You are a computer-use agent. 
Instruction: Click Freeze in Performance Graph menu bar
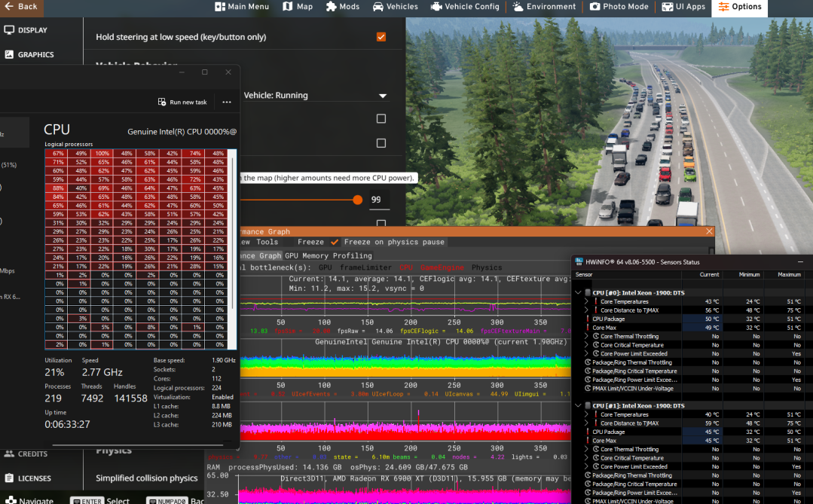(310, 242)
